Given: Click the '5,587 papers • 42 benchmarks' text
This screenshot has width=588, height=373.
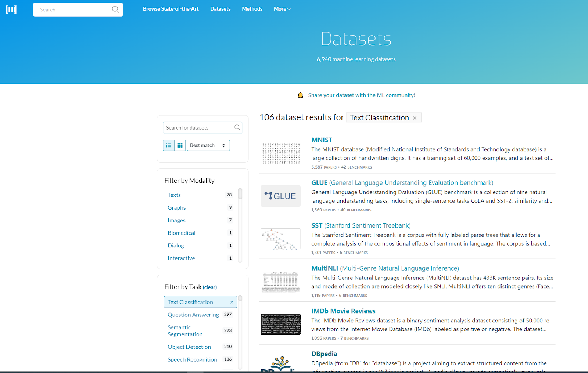Looking at the screenshot, I should pyautogui.click(x=341, y=167).
